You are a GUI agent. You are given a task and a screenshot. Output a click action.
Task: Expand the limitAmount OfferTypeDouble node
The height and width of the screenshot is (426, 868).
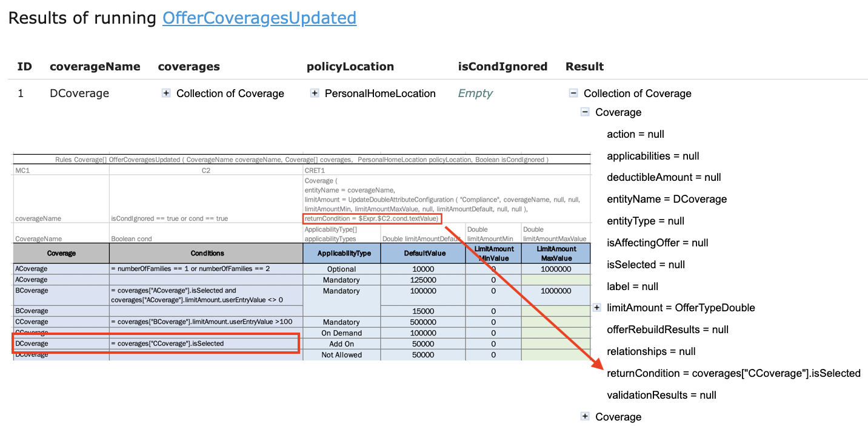597,308
